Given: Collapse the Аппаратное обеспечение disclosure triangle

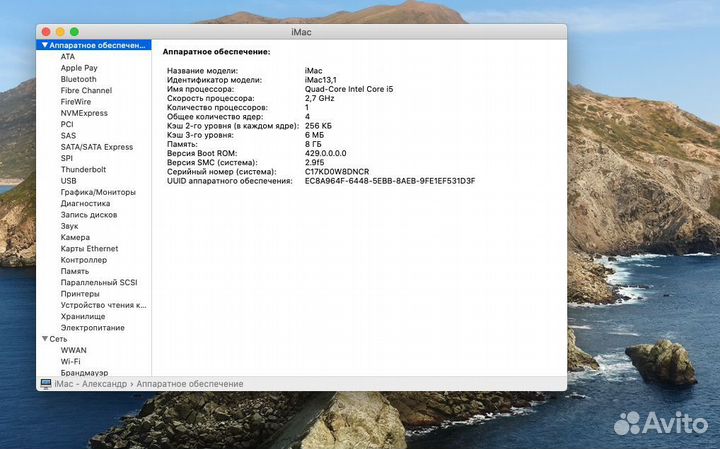Looking at the screenshot, I should click(x=45, y=45).
